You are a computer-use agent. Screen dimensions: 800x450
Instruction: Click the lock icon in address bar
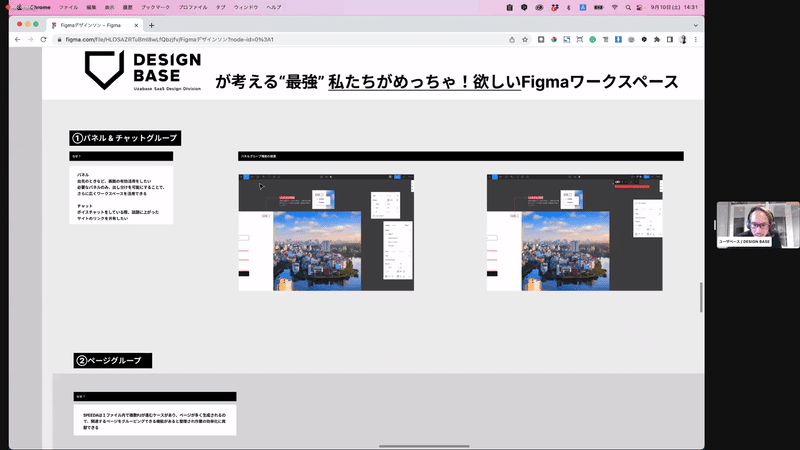point(60,39)
